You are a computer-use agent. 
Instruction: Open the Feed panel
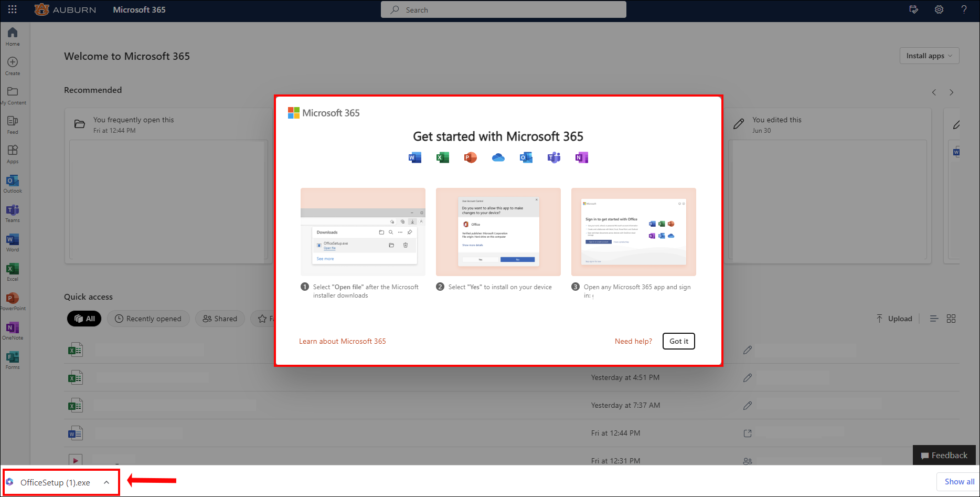tap(12, 124)
